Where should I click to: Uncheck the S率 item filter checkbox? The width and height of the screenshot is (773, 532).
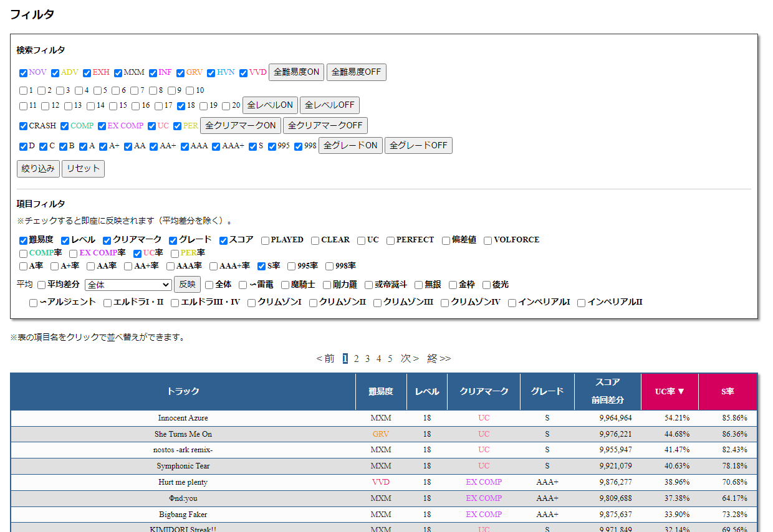(262, 267)
